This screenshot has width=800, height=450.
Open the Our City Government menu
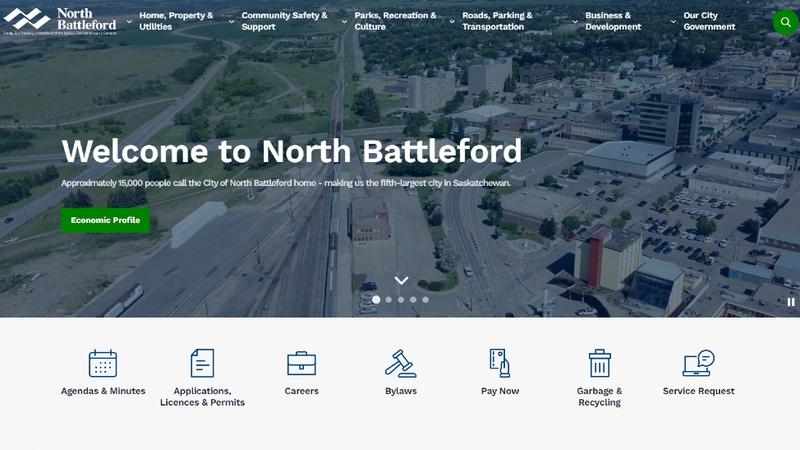coord(709,21)
